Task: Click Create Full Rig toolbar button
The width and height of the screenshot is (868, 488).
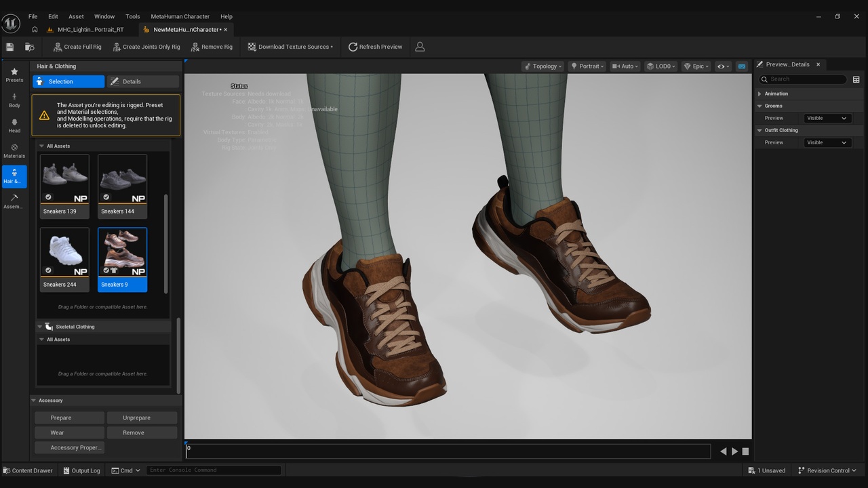Action: tap(77, 47)
